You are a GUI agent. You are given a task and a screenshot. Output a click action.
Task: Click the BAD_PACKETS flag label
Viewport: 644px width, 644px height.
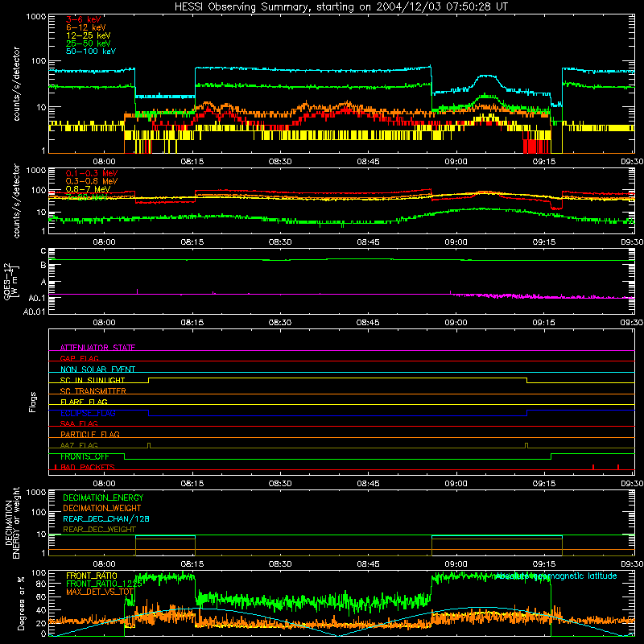(x=87, y=467)
